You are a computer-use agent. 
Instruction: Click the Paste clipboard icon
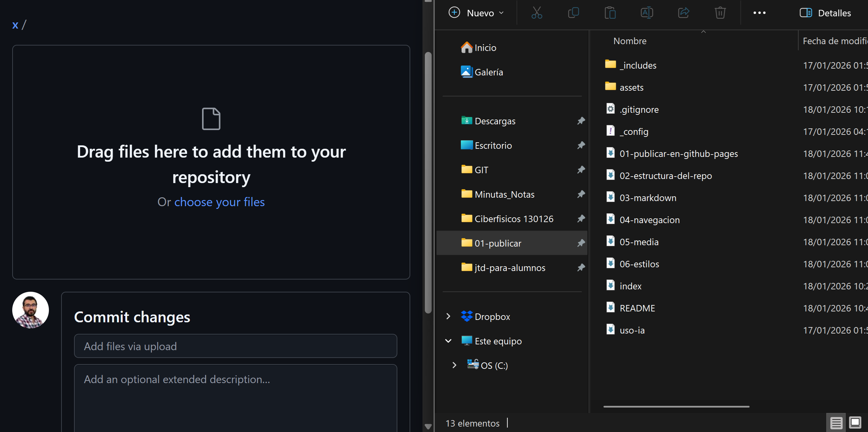click(x=610, y=13)
